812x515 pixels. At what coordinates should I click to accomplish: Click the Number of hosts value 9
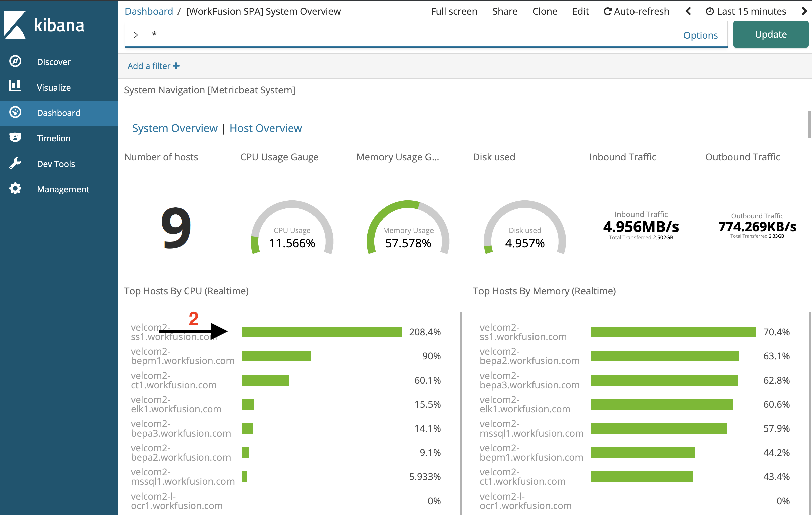click(176, 228)
